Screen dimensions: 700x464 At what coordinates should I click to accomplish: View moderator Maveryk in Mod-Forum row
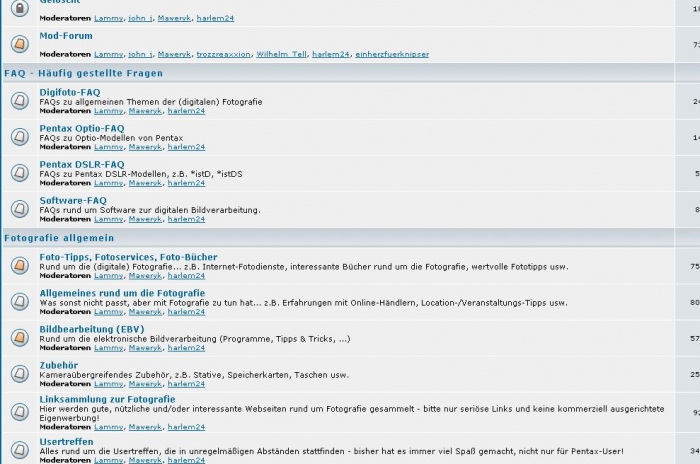(x=174, y=54)
